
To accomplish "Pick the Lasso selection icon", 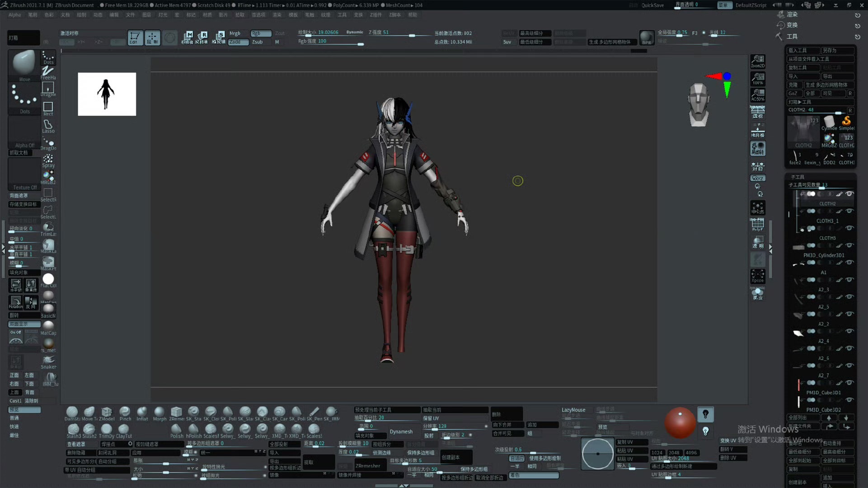I will 48,126.
